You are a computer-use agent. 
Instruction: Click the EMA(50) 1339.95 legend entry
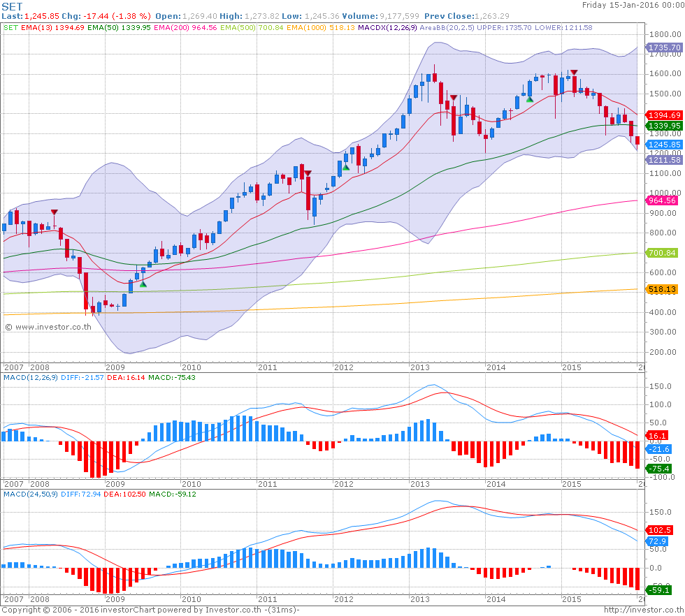coord(119,27)
